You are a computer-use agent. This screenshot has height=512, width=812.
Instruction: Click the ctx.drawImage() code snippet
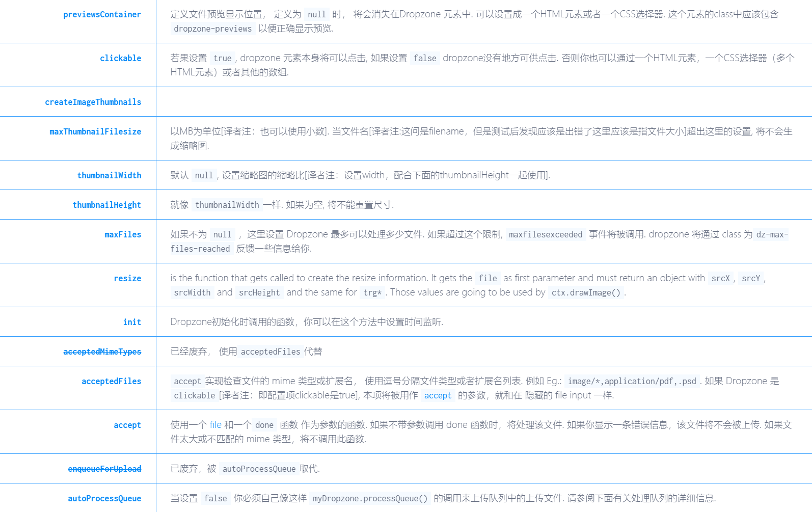click(586, 293)
